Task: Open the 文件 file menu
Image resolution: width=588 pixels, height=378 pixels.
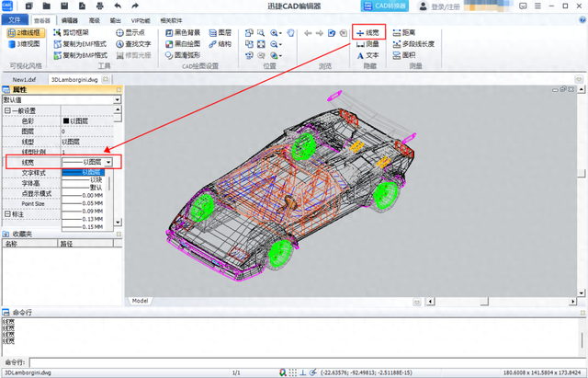Action: tap(15, 20)
